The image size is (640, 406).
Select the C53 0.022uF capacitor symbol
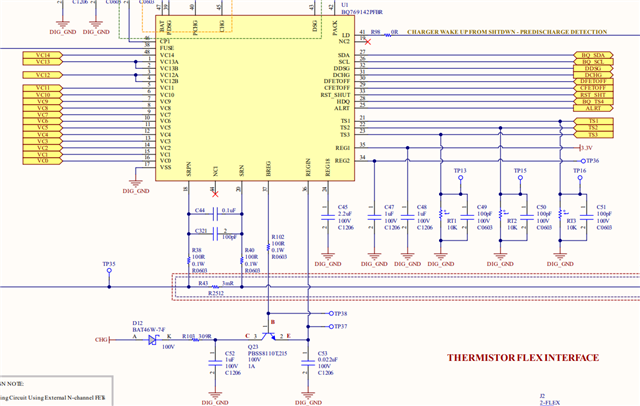point(308,363)
